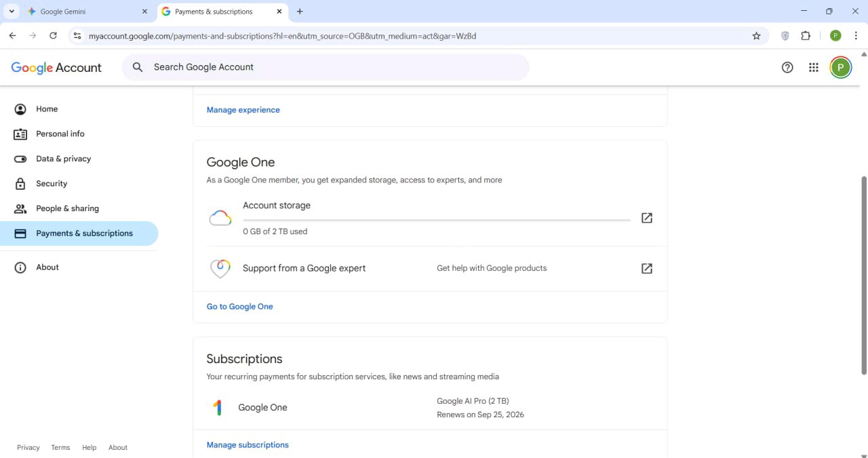
Task: Open a new browser tab
Action: 300,12
